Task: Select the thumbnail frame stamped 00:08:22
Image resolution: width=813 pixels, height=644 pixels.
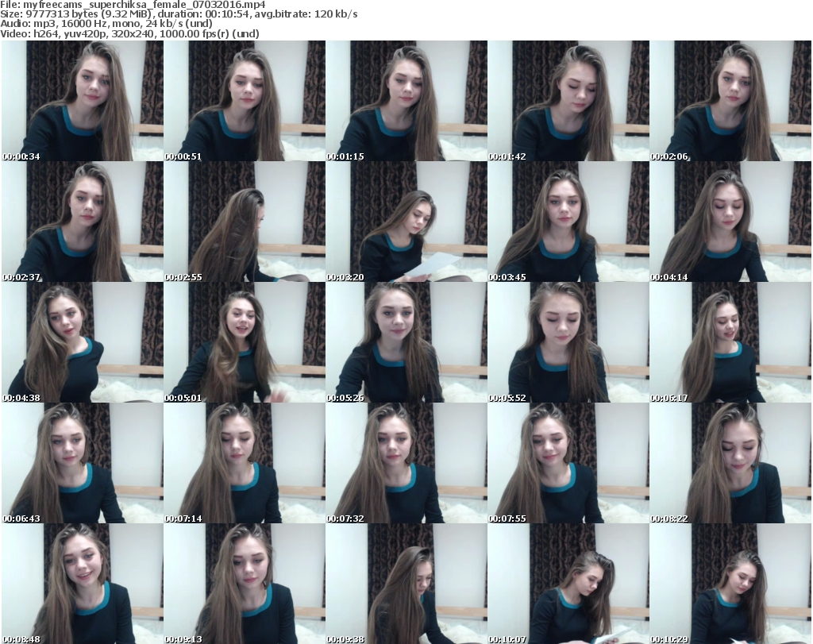Action: click(x=730, y=464)
